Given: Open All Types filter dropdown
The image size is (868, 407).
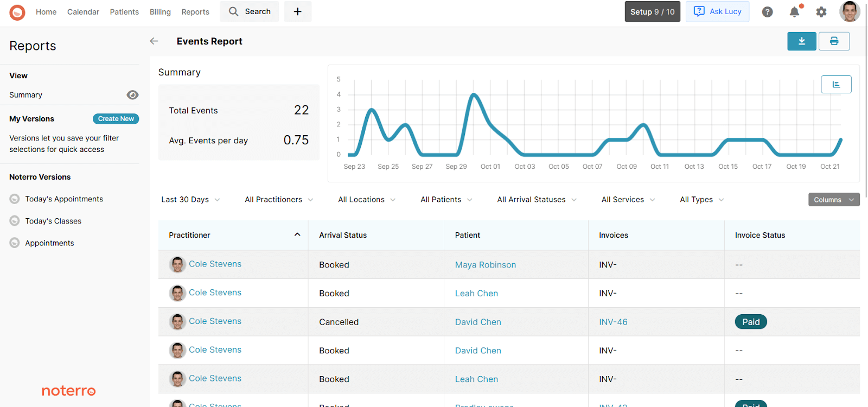Looking at the screenshot, I should pos(702,200).
